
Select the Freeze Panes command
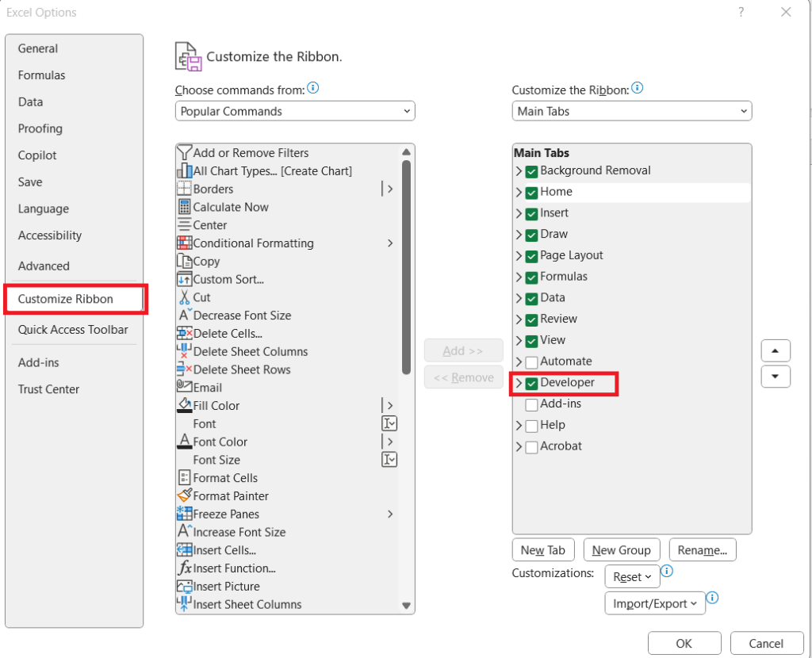225,514
